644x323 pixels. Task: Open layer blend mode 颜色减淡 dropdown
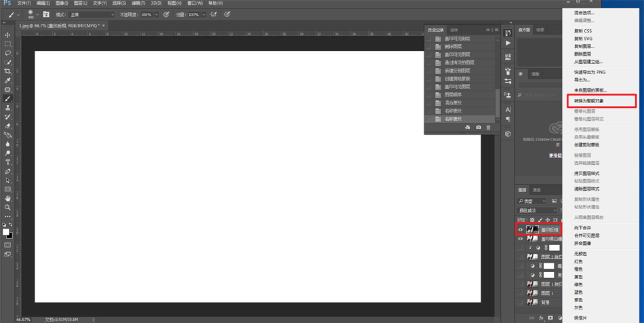point(538,210)
